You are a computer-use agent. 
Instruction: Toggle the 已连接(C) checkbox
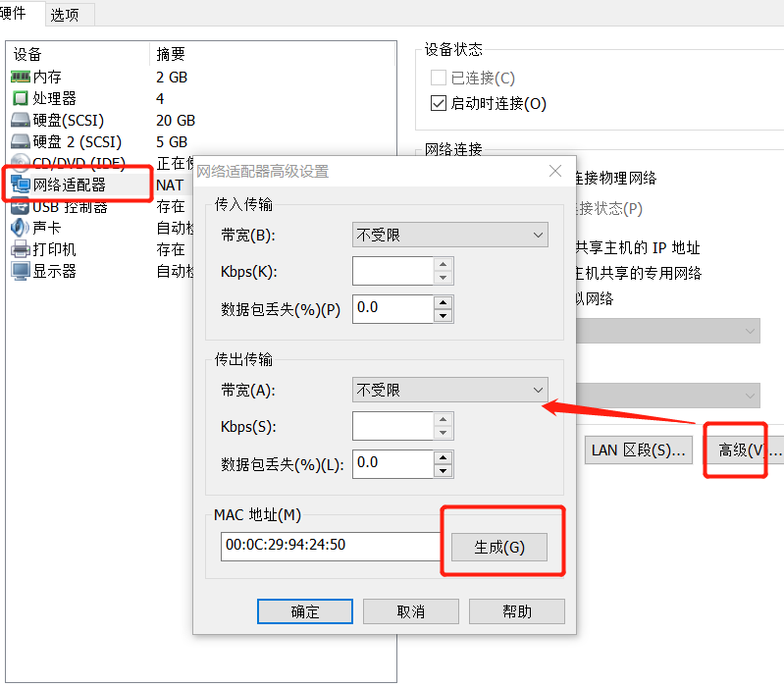coord(439,78)
